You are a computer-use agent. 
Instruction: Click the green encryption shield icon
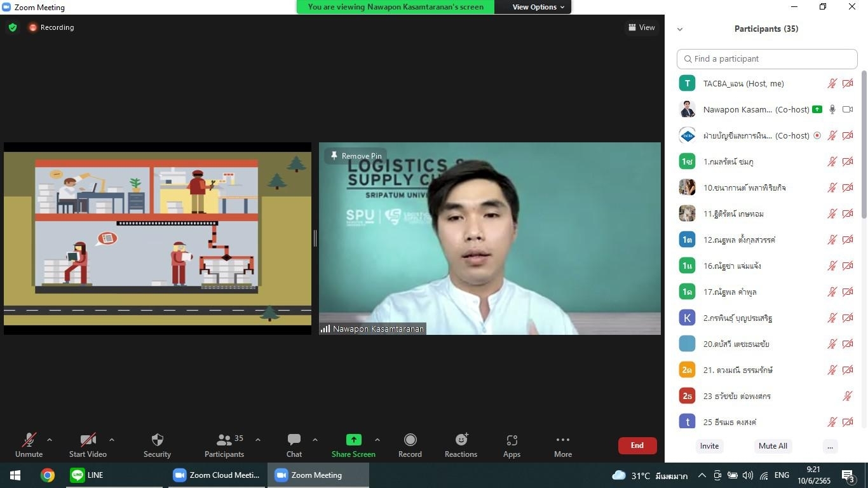pyautogui.click(x=13, y=27)
